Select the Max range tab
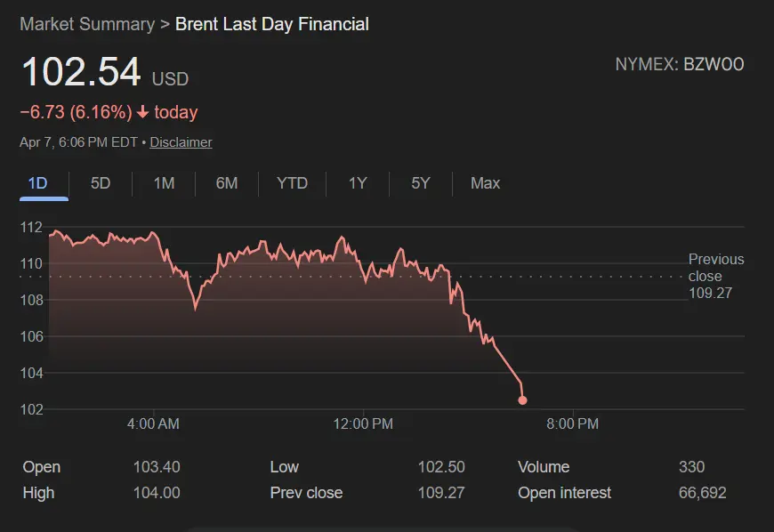Image resolution: width=774 pixels, height=532 pixels. (x=485, y=183)
